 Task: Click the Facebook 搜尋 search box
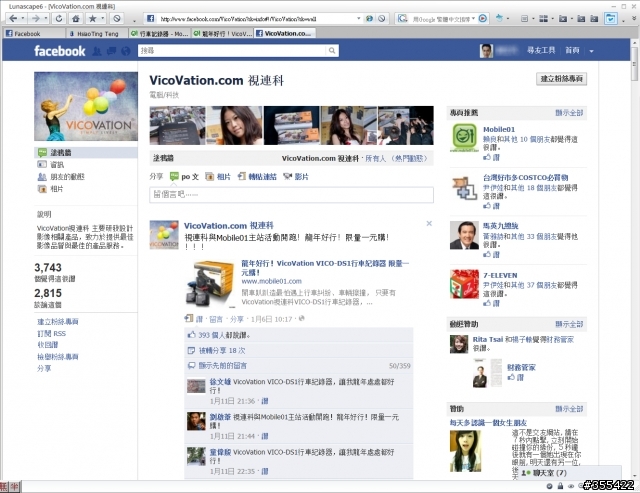click(x=233, y=51)
